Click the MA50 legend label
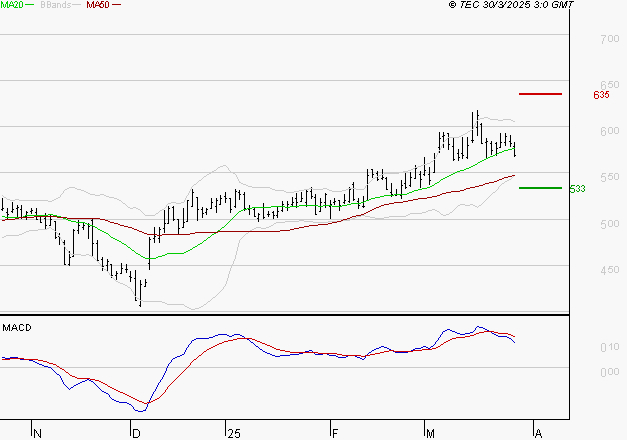 tap(98, 5)
